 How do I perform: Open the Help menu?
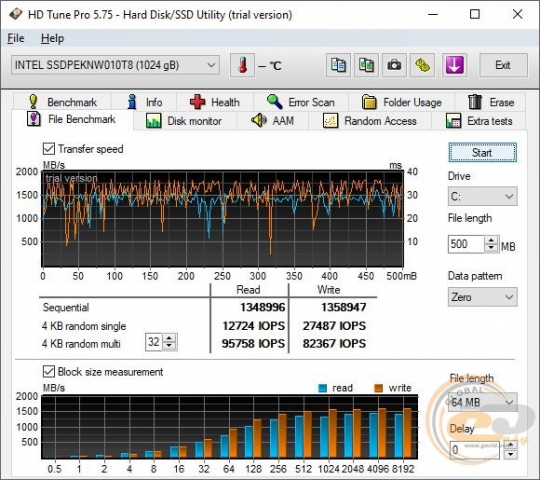[x=52, y=38]
